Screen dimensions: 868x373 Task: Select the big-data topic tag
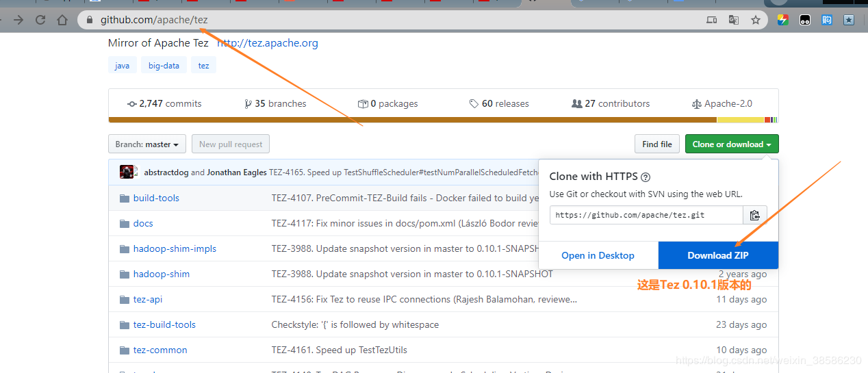pos(164,66)
